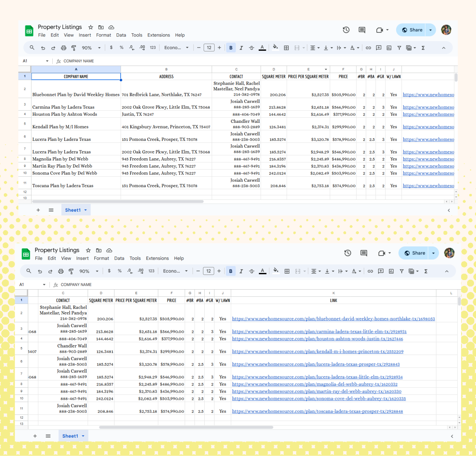Viewport: 476px width, 456px height.
Task: Open the Sheet1 tab dropdown arrow in the lower window
Action: coord(83,436)
